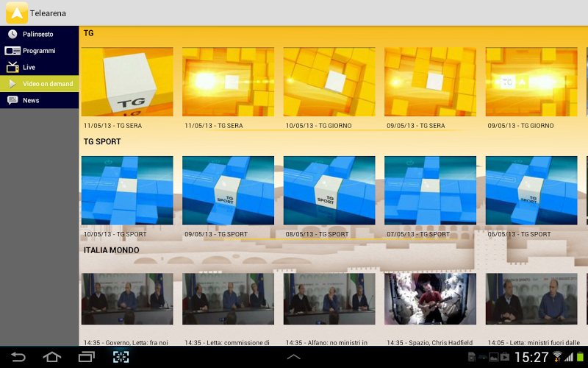Image resolution: width=588 pixels, height=368 pixels.
Task: Tap the mobile signal strength icon
Action: click(569, 357)
